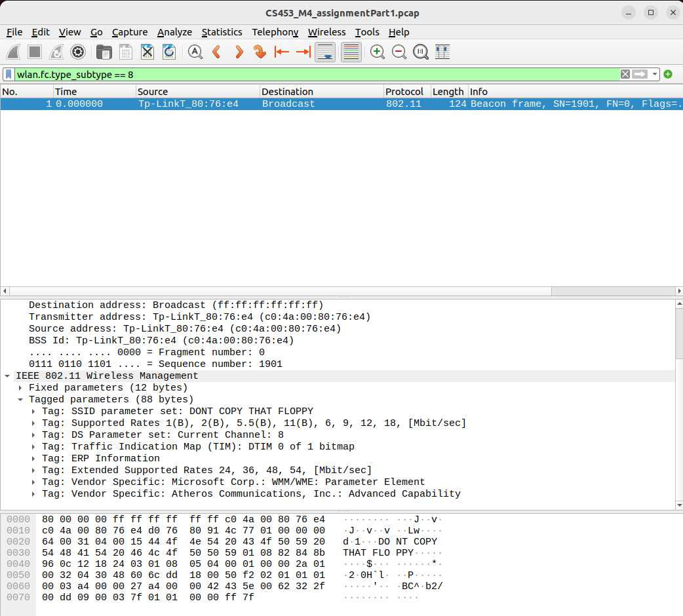Zoom in on packet text
The width and height of the screenshot is (683, 616).
377,52
